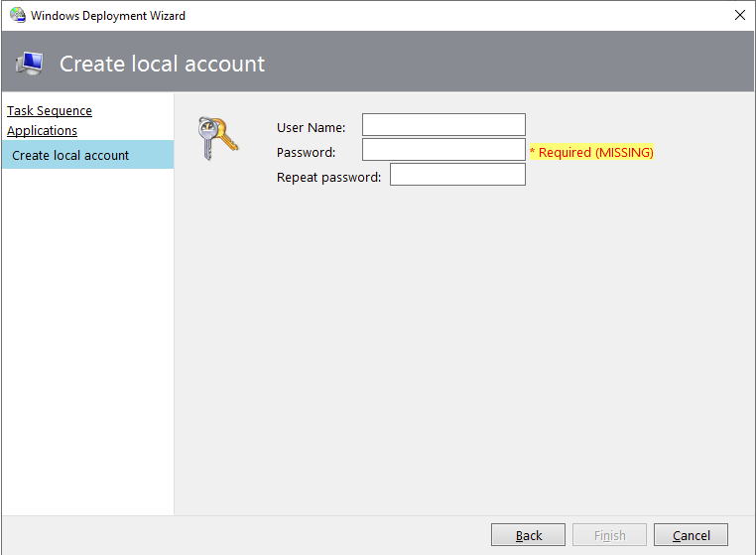Focus the Repeat password field

[x=457, y=174]
